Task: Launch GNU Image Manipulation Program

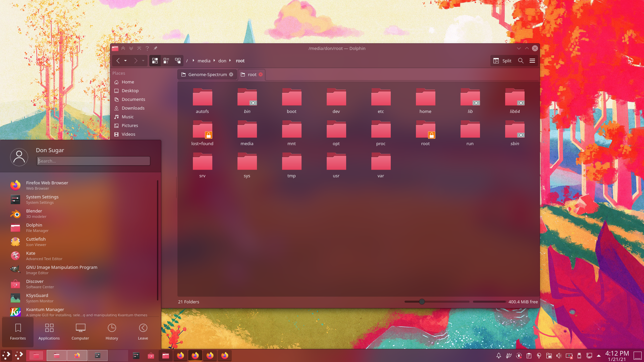Action: tap(80, 269)
